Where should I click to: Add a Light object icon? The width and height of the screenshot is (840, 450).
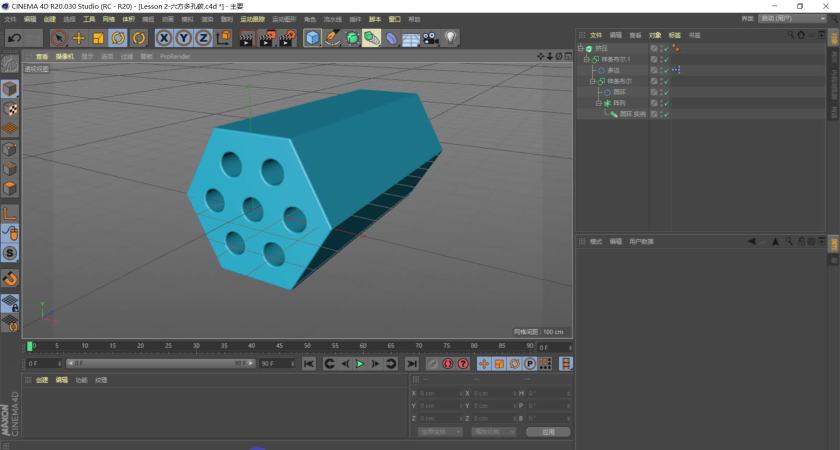click(x=451, y=38)
